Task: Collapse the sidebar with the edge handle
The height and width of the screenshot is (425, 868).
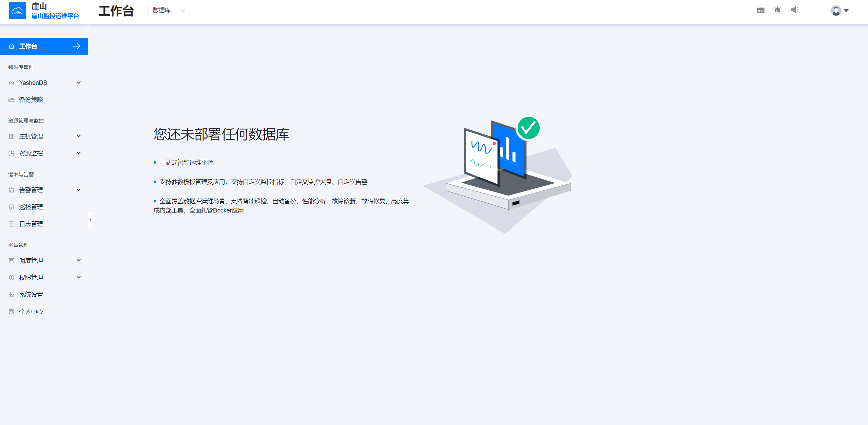Action: point(90,220)
